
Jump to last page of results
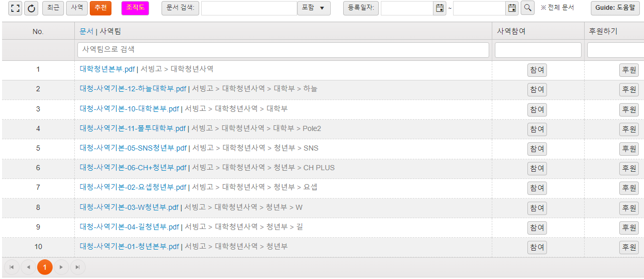coord(78,267)
